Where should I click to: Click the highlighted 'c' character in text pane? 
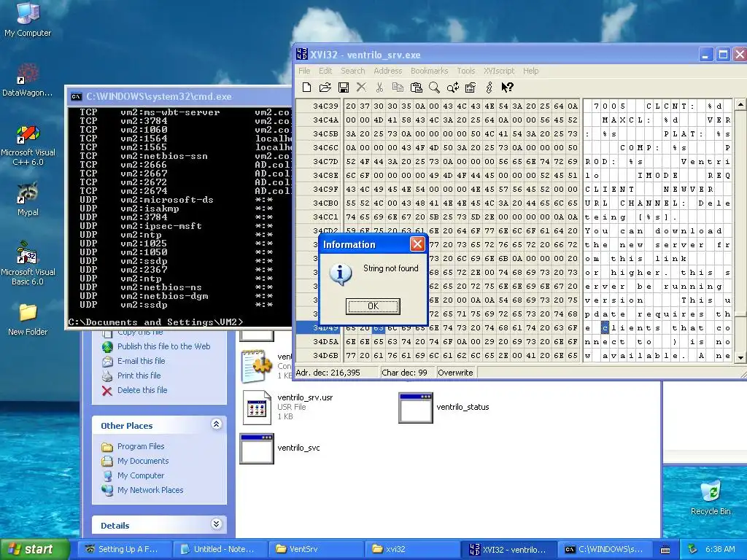tap(605, 327)
